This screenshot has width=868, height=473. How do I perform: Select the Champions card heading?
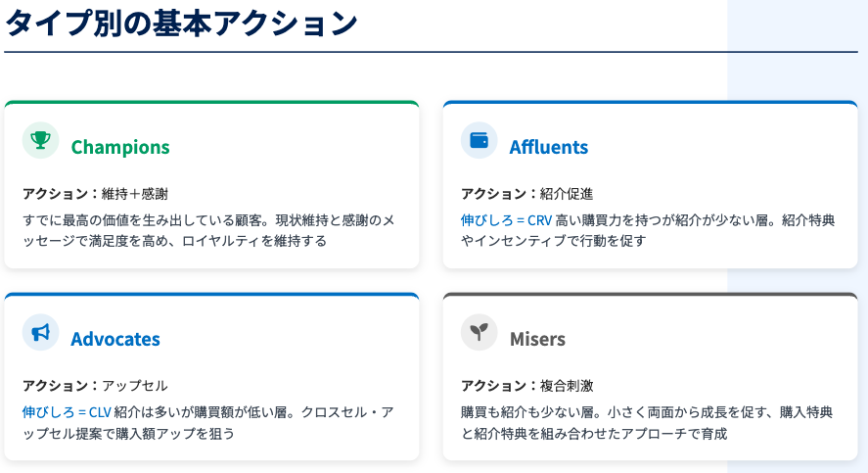pos(120,148)
